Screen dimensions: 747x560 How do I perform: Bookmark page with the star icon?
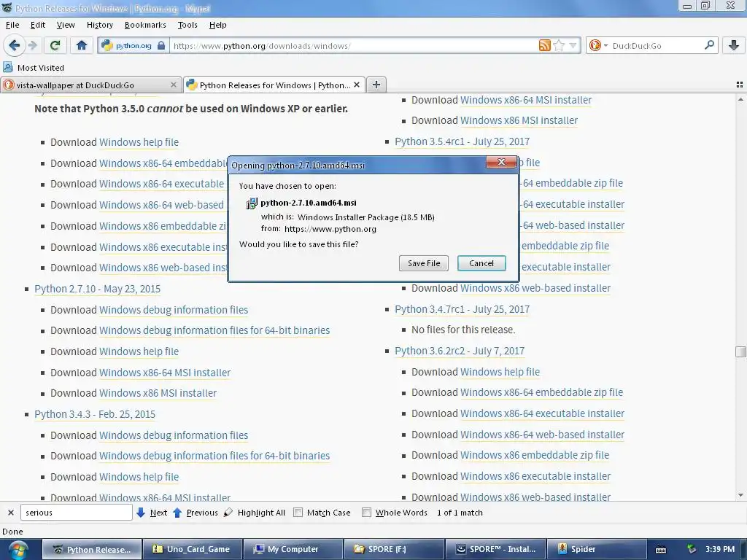(559, 46)
